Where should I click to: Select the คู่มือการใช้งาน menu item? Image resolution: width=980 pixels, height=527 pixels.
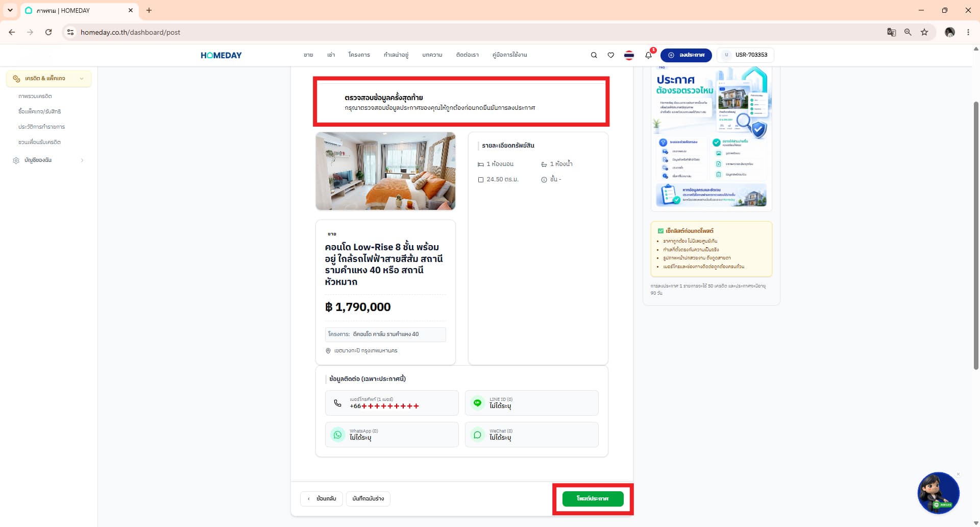(x=509, y=55)
